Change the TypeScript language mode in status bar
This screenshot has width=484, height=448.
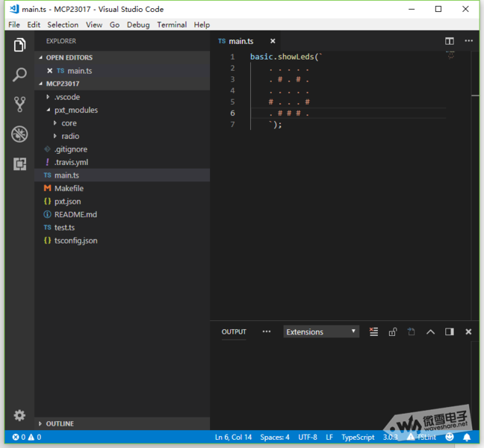click(358, 438)
